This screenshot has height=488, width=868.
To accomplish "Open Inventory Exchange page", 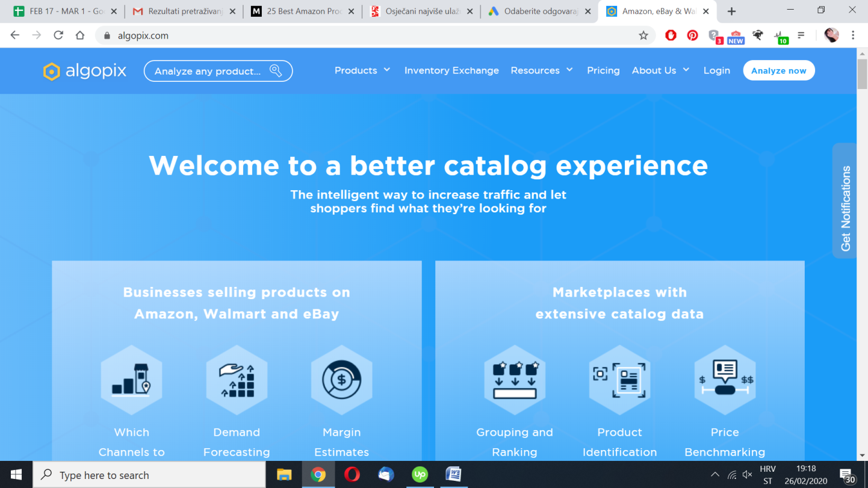I will pos(451,70).
